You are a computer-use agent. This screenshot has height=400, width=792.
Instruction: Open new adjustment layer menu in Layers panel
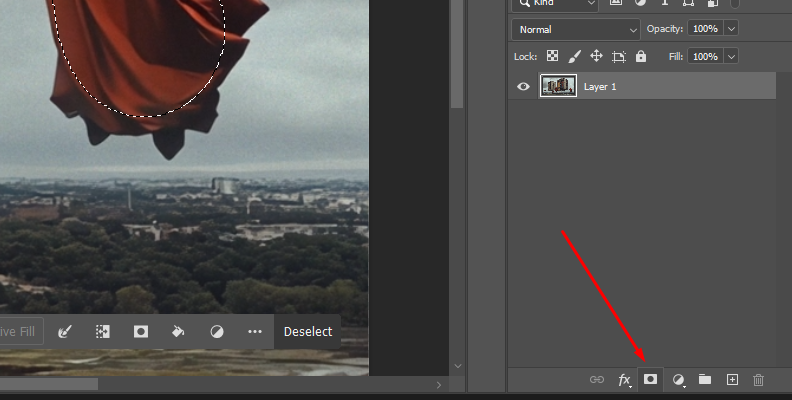tap(678, 380)
